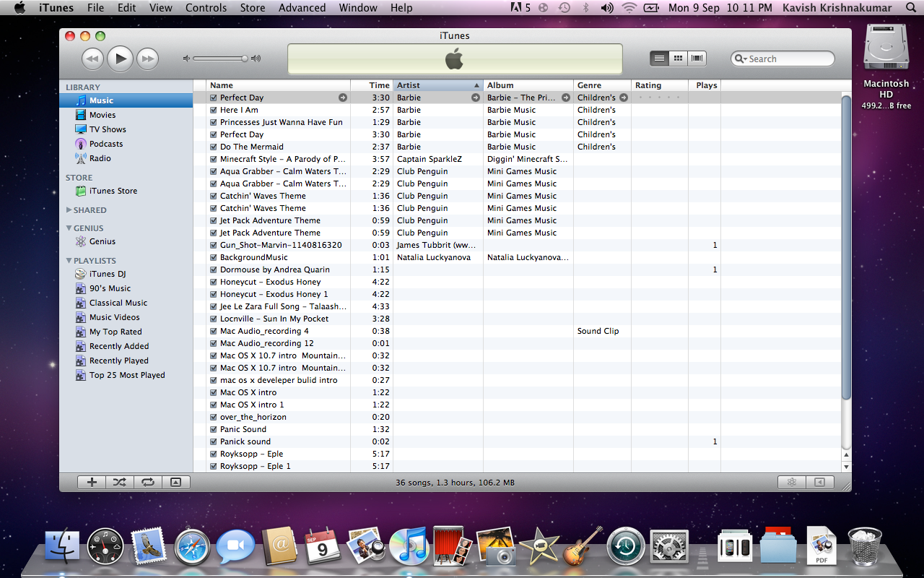Open the Controls menu
Screen dimensions: 924x578
click(206, 8)
